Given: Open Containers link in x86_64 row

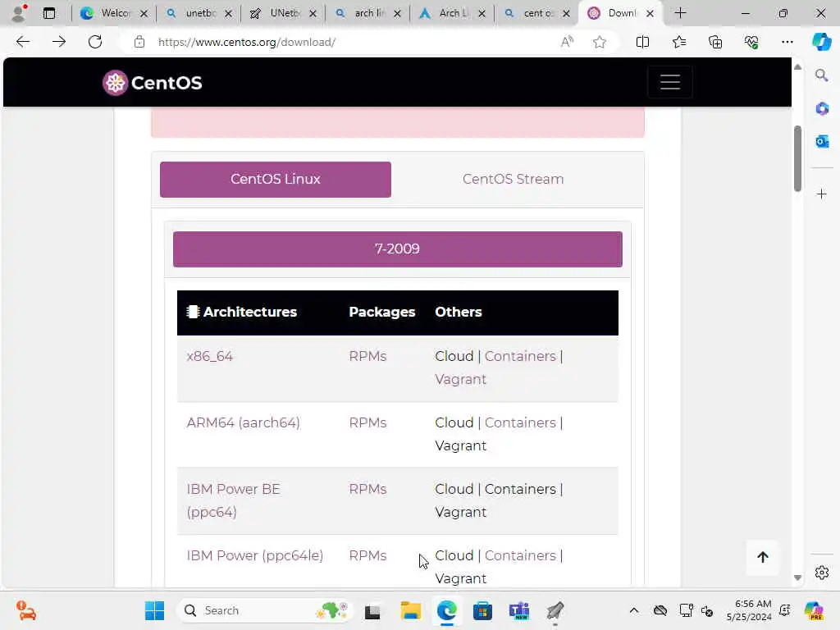Looking at the screenshot, I should tap(520, 356).
